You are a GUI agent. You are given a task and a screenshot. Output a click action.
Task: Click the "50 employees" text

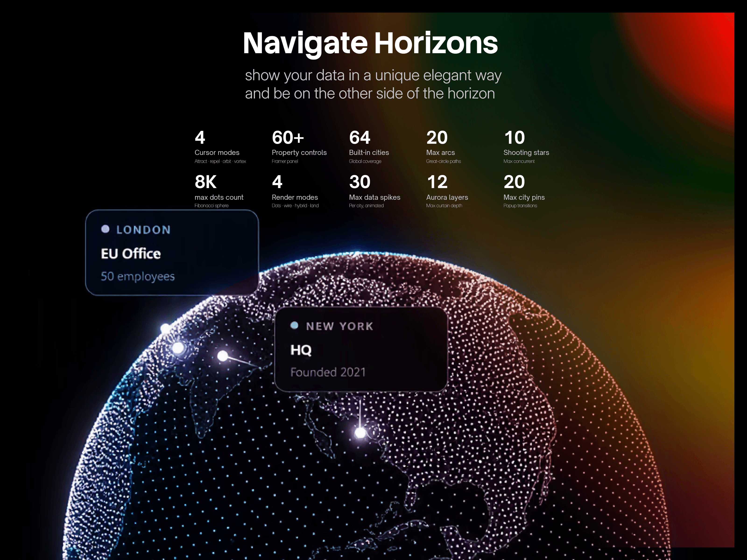[x=138, y=276]
